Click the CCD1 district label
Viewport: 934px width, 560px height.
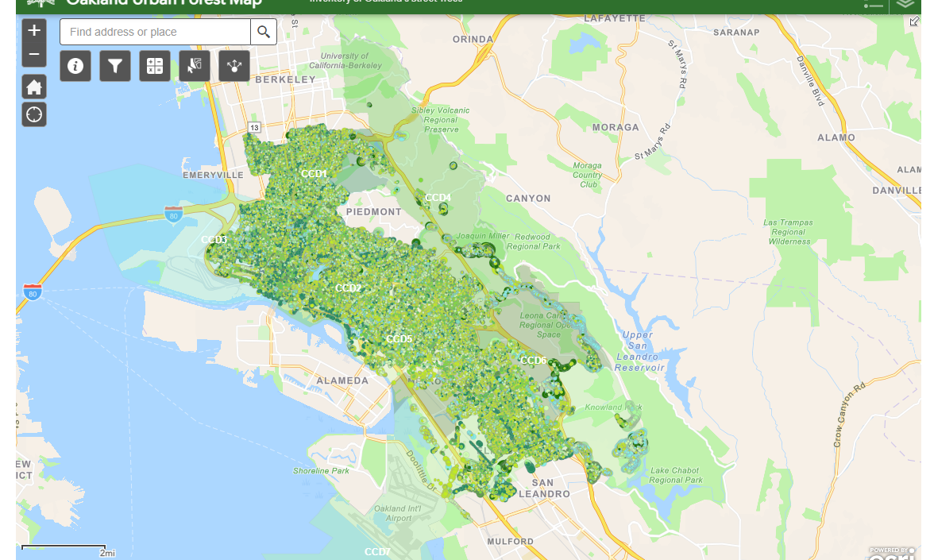tap(314, 173)
